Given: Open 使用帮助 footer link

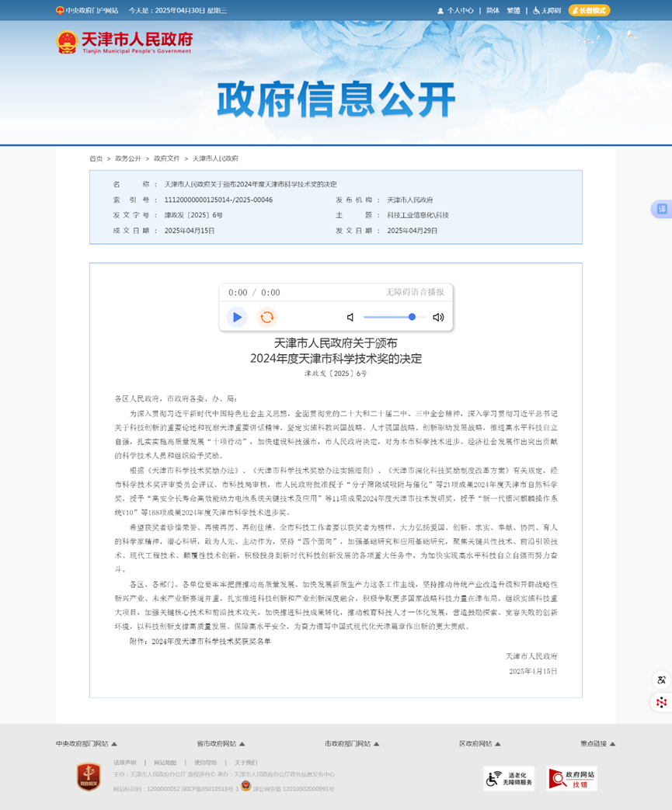Looking at the screenshot, I should click(x=205, y=763).
